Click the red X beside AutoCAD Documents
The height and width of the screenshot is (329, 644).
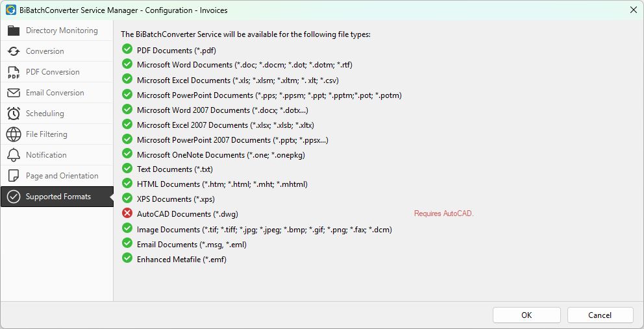click(127, 213)
